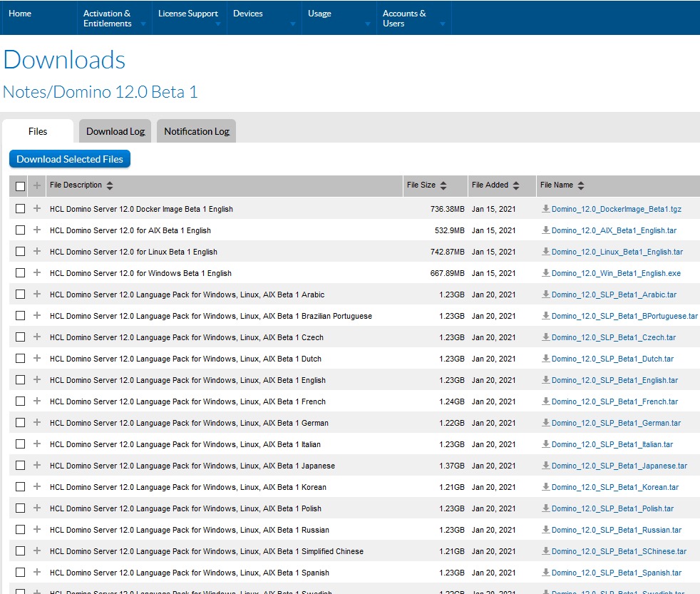Go to Home in navigation bar
700x594 pixels.
pyautogui.click(x=20, y=14)
